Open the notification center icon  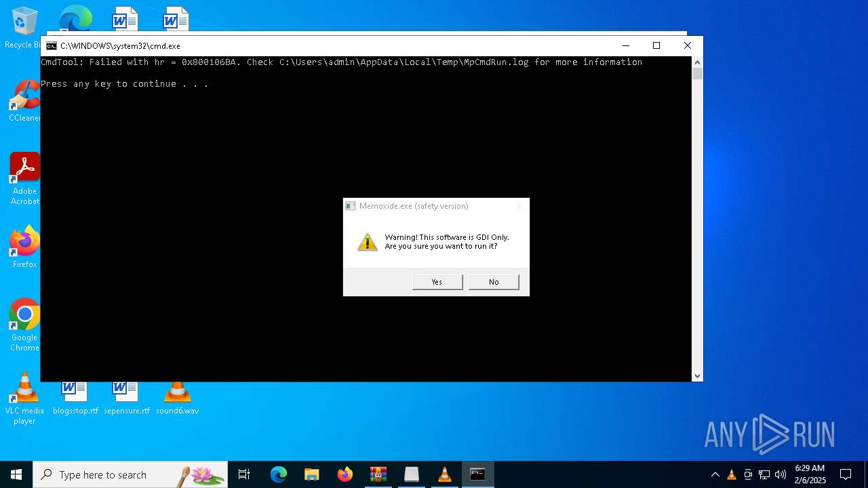[x=846, y=474]
